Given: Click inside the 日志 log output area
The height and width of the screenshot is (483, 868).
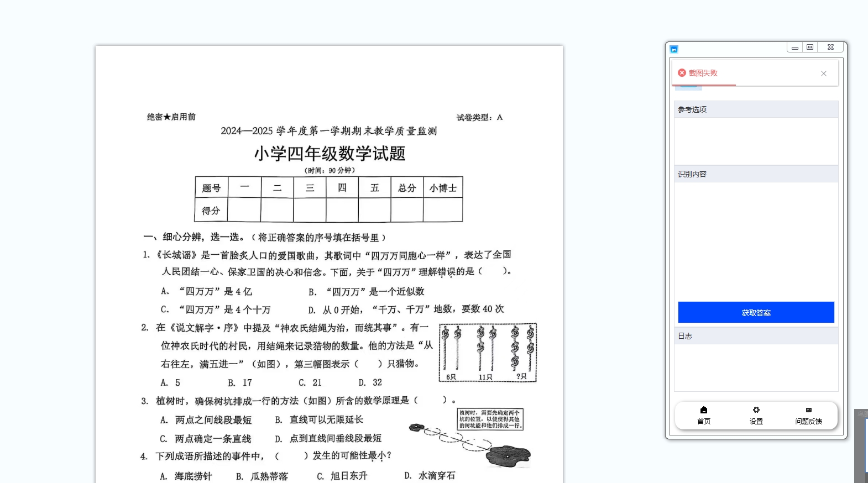Looking at the screenshot, I should pyautogui.click(x=756, y=368).
